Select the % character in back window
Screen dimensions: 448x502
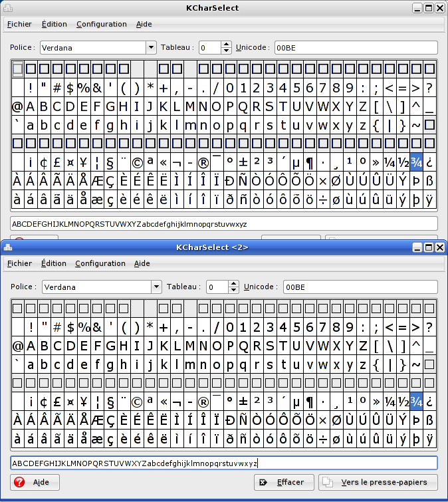(84, 88)
